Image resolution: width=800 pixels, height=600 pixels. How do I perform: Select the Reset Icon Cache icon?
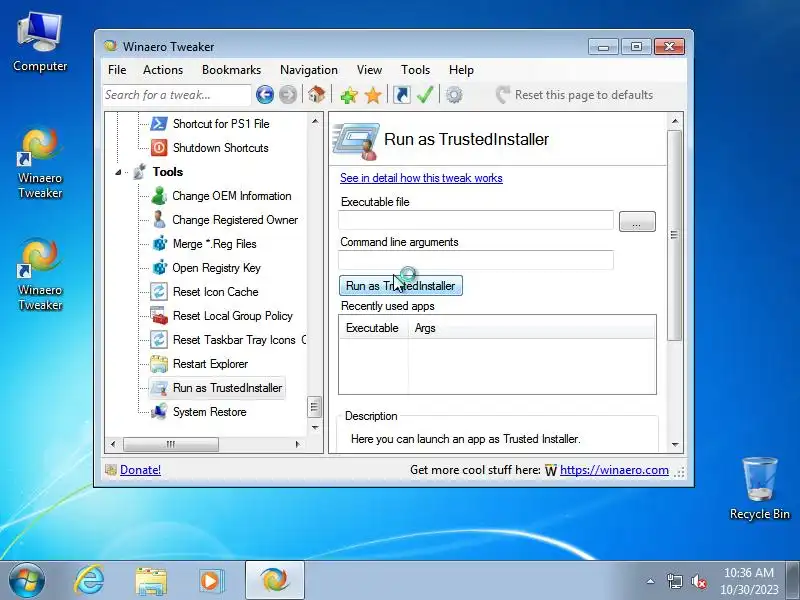click(159, 291)
